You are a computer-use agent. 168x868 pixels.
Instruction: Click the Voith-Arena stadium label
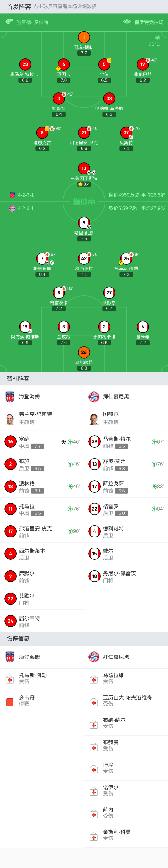[x=148, y=22]
